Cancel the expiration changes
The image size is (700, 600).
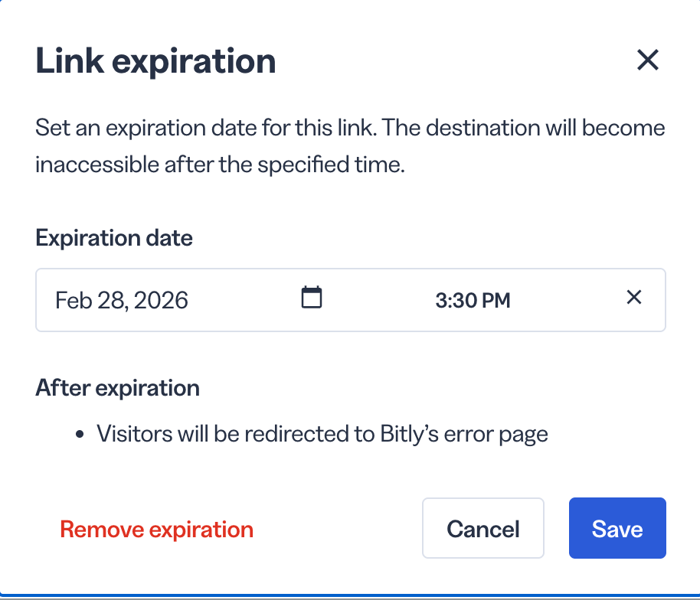[x=483, y=528]
